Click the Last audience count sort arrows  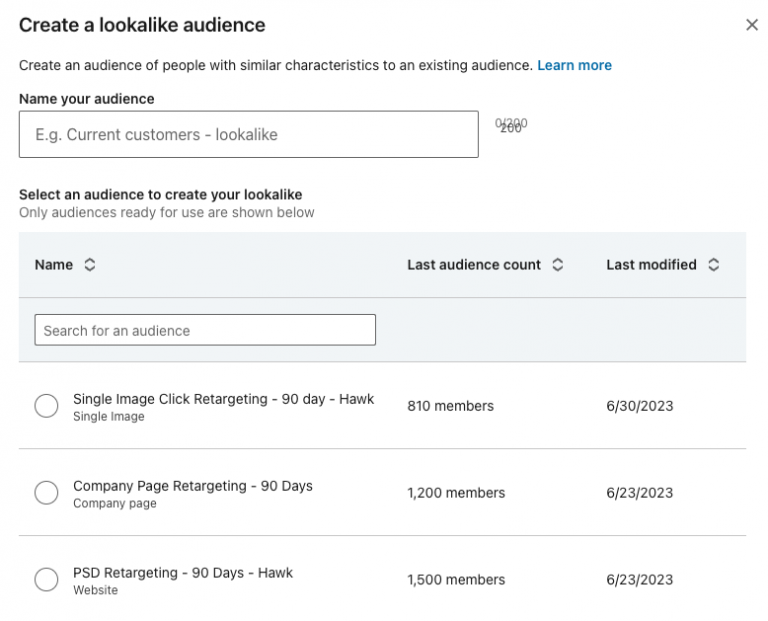[x=558, y=265]
